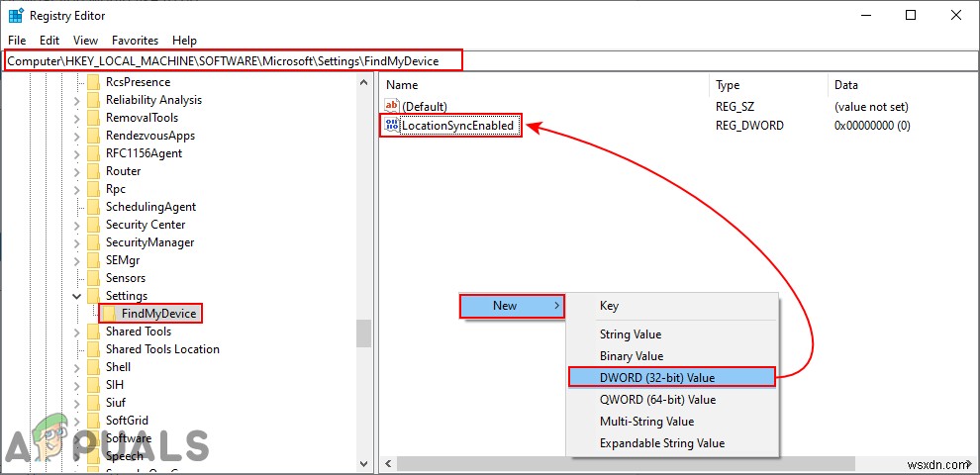Screen dimensions: 980x475
Task: Click the LocationSyncEnabled DWORD value icon
Action: pyautogui.click(x=392, y=125)
